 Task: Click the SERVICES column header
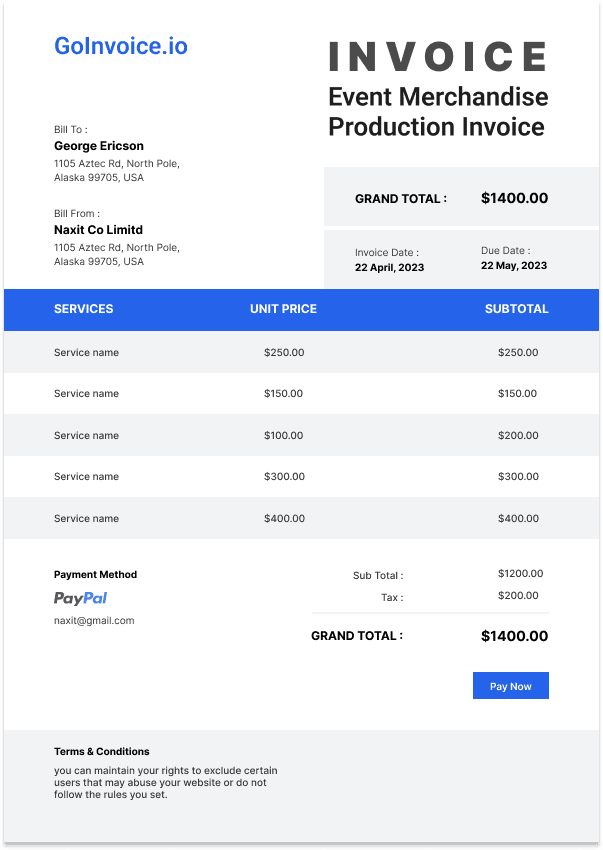[x=84, y=309]
